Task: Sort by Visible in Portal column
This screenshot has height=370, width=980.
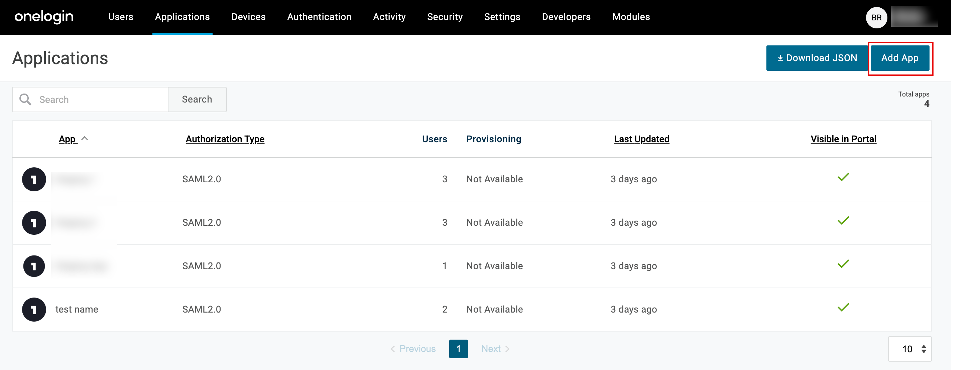Action: pos(843,139)
